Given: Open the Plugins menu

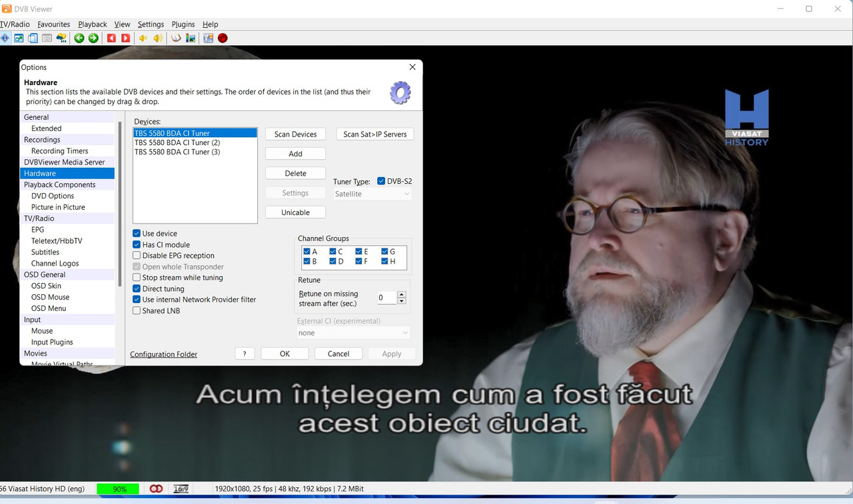Looking at the screenshot, I should tap(183, 24).
